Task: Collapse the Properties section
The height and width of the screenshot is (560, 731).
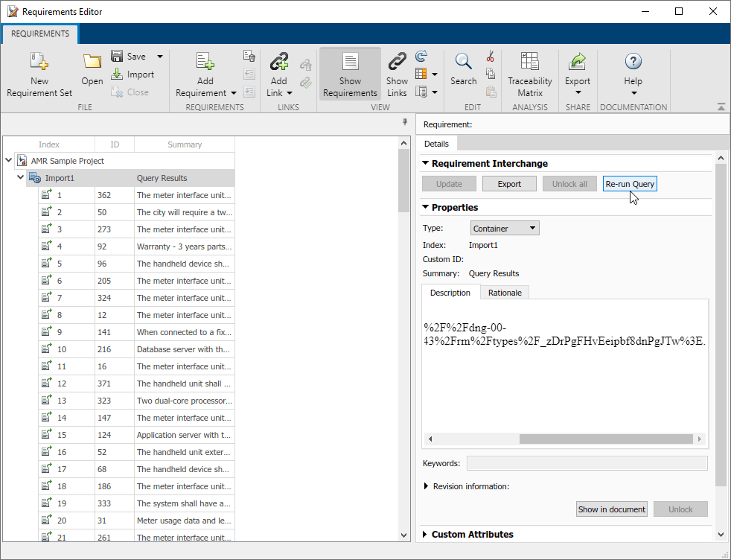Action: pyautogui.click(x=425, y=207)
